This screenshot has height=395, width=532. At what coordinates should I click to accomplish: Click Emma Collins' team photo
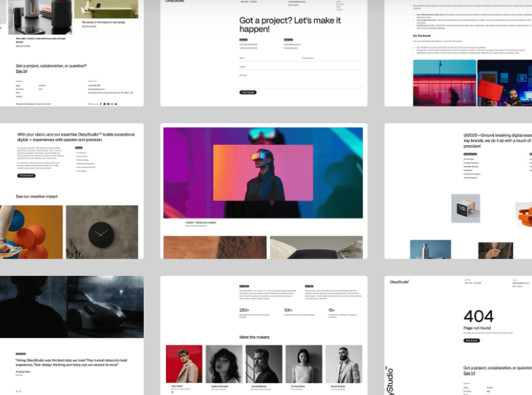[304, 364]
